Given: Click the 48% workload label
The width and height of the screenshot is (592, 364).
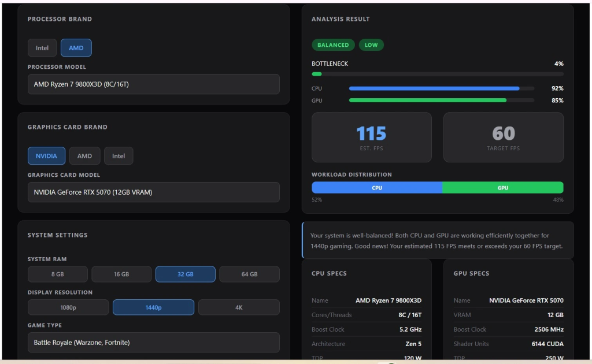Looking at the screenshot, I should point(558,199).
